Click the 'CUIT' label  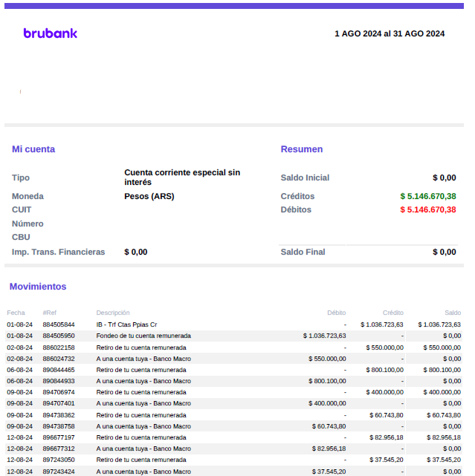(22, 209)
